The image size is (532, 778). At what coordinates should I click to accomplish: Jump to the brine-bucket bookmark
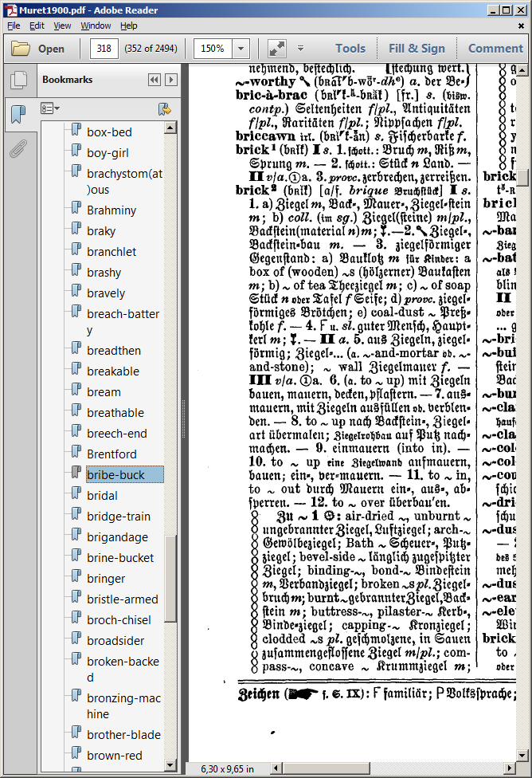(x=120, y=558)
